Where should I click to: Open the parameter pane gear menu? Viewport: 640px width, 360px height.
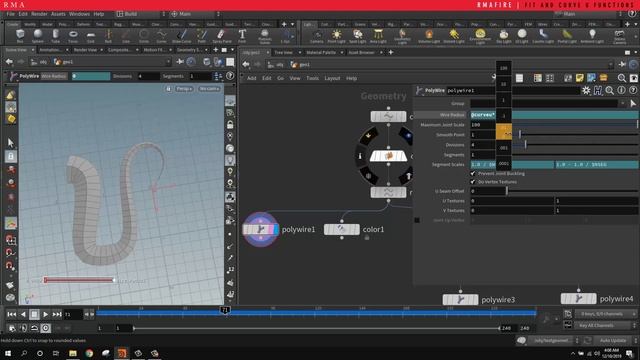tap(586, 91)
